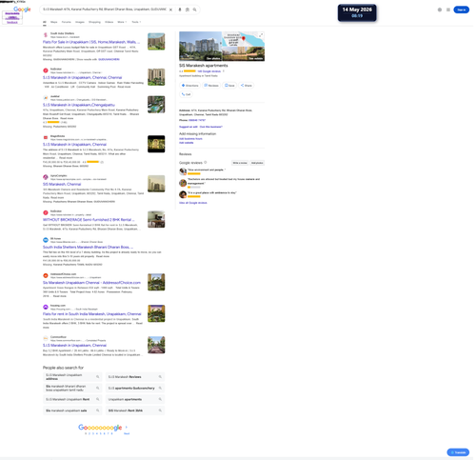Open search by image lens icon

click(x=188, y=10)
